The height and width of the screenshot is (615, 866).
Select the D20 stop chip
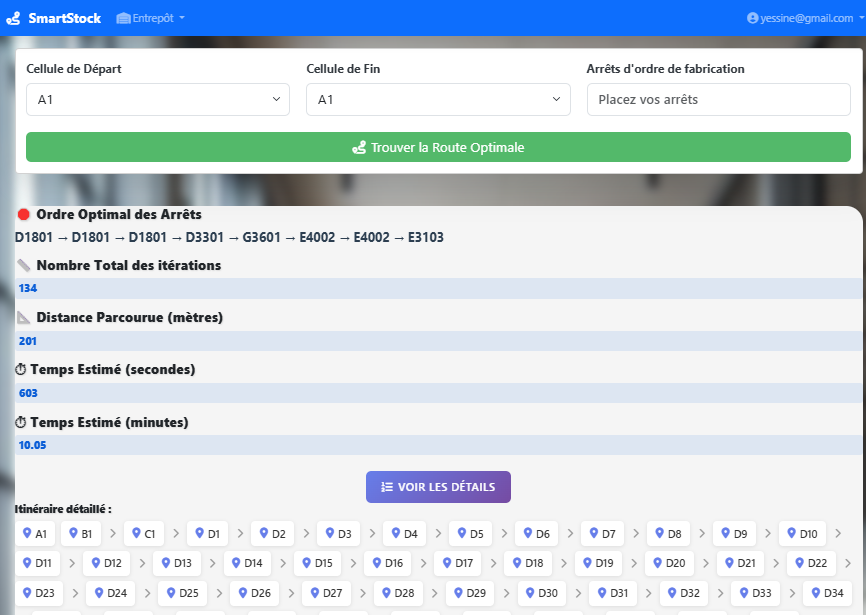(668, 563)
